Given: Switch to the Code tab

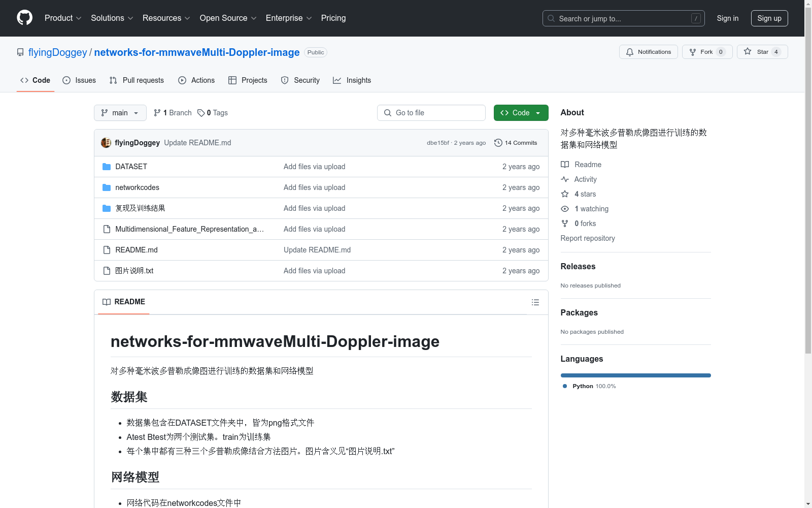Looking at the screenshot, I should [35, 80].
